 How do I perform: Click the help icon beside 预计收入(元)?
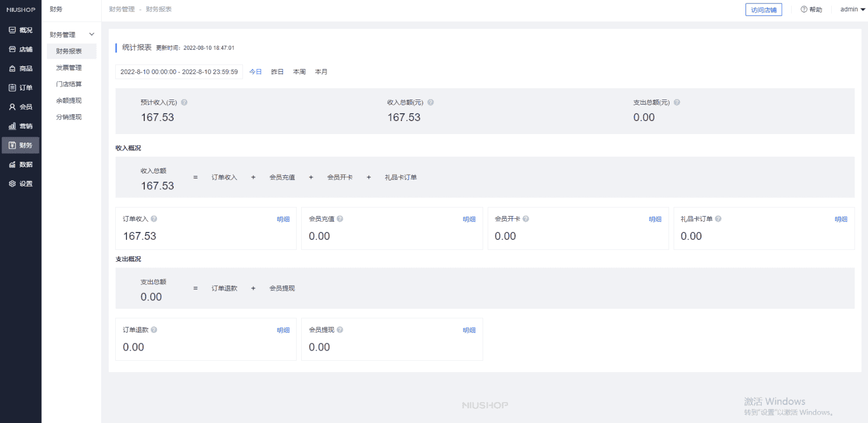coord(184,102)
